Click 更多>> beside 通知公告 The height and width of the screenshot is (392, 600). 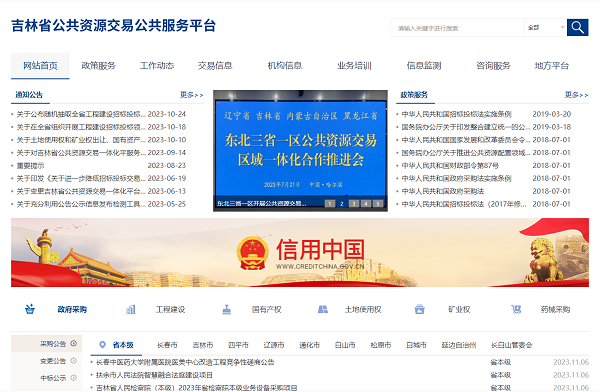coord(192,95)
